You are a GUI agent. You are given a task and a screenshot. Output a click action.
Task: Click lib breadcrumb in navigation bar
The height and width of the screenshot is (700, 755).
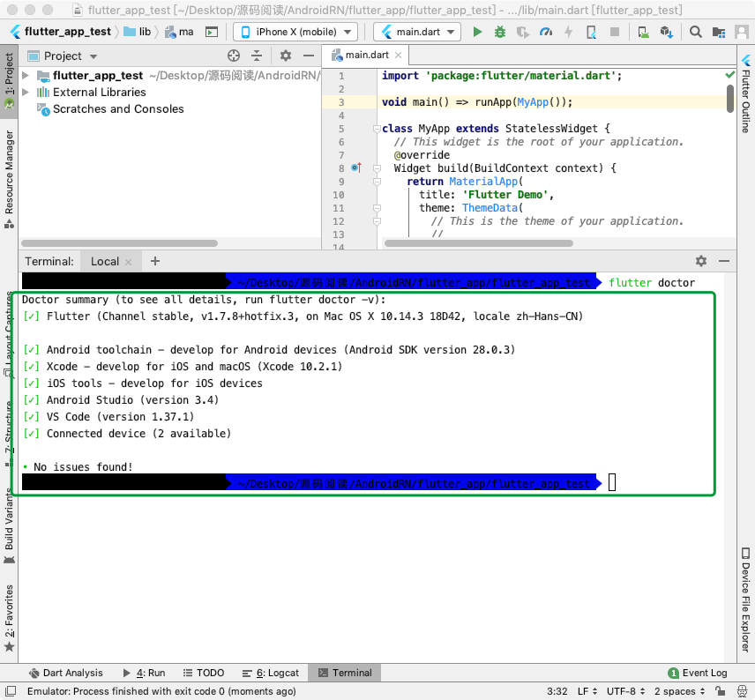point(138,32)
